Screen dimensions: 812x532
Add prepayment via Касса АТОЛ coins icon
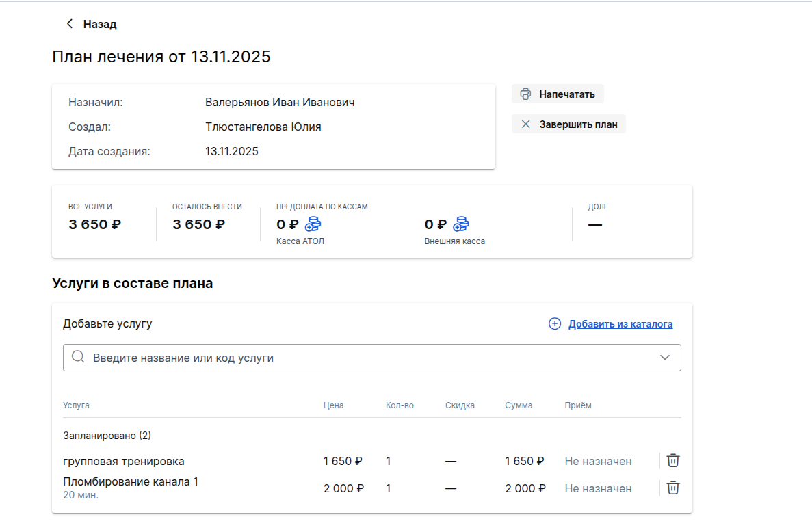coord(313,224)
